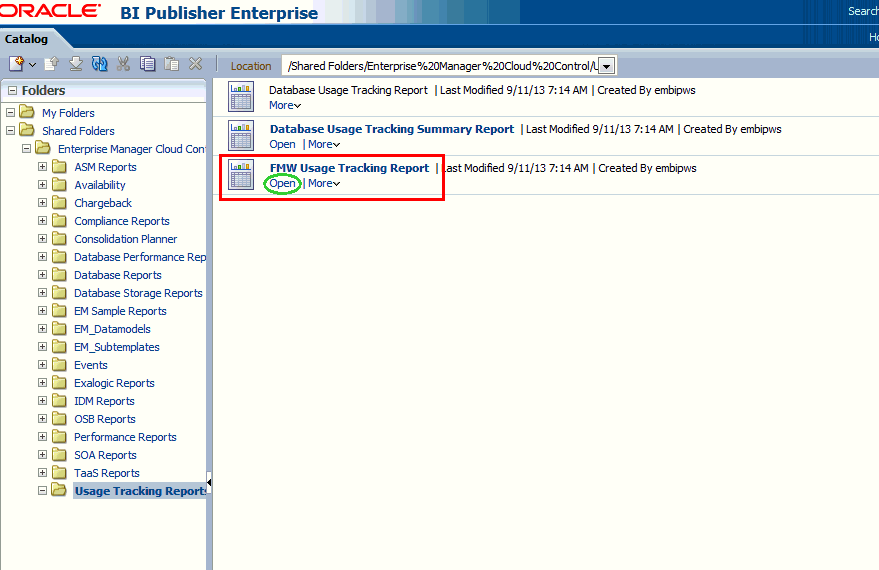
Task: Open SOA Reports folder
Action: [x=105, y=455]
